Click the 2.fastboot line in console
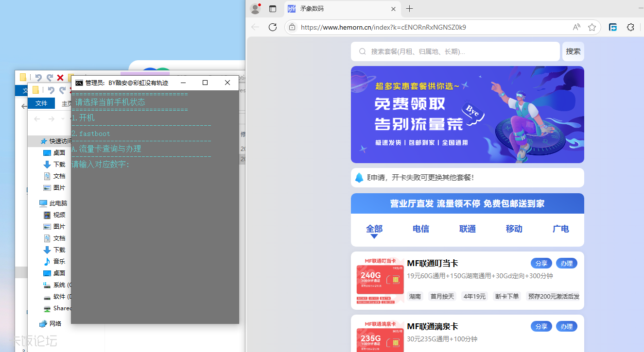 (x=91, y=134)
